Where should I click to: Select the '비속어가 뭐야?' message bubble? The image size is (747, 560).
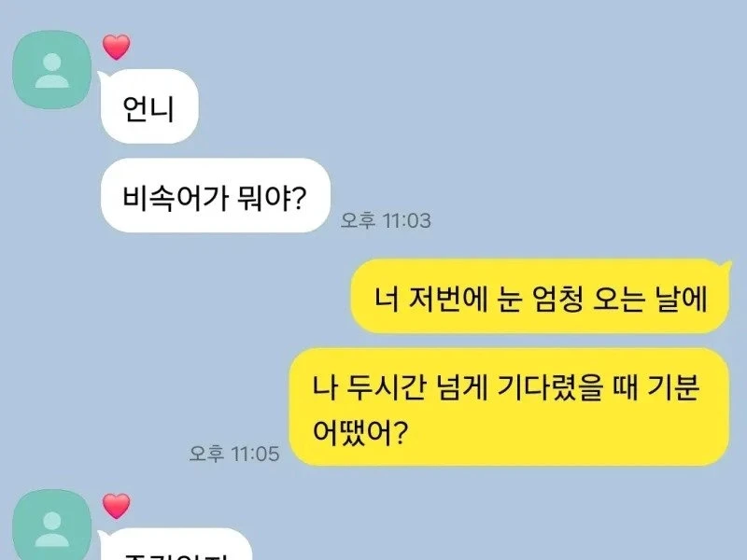216,195
